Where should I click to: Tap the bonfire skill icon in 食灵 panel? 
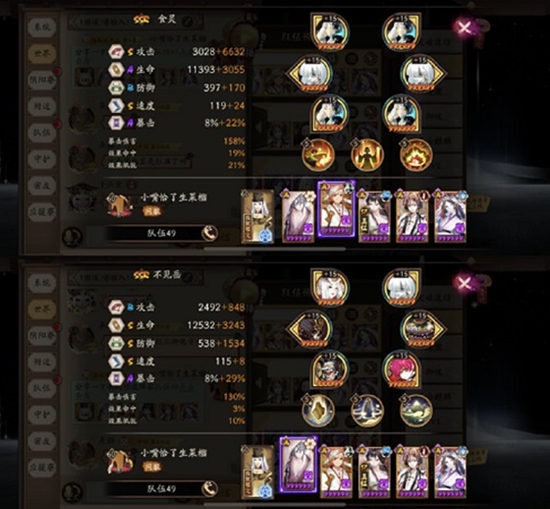(x=416, y=155)
